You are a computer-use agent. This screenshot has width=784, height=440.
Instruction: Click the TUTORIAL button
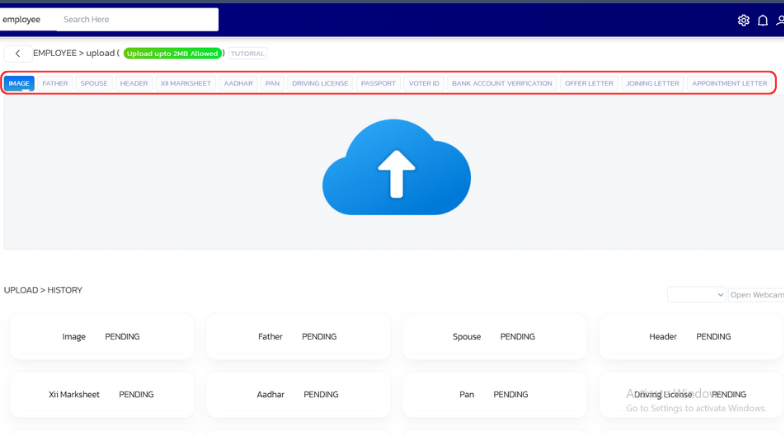248,54
